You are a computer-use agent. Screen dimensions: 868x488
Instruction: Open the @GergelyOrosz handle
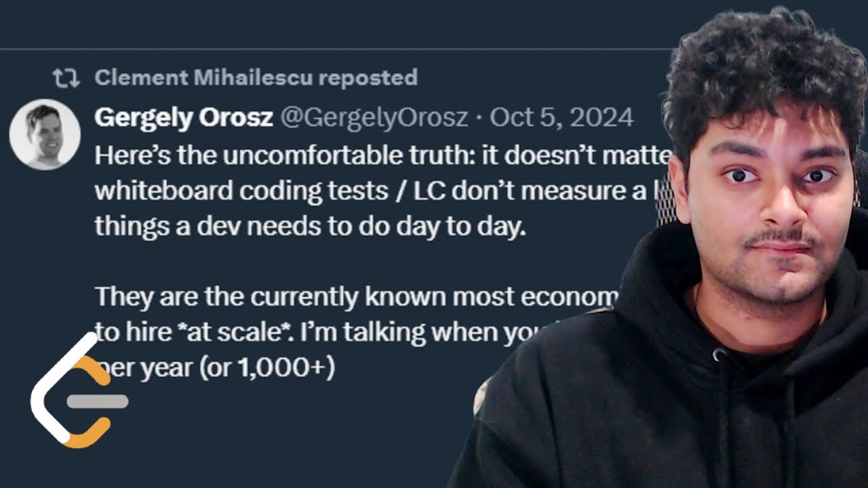coord(374,118)
